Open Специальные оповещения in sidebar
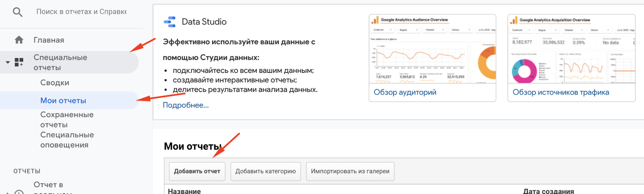Viewport: 644px width, 194px height. pyautogui.click(x=67, y=140)
